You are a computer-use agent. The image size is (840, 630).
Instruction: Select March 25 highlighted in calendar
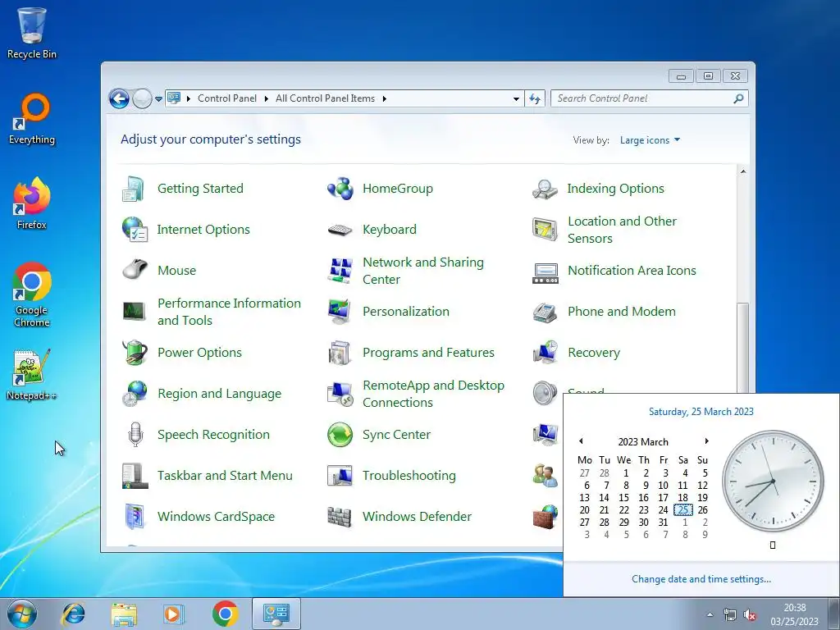pyautogui.click(x=683, y=510)
